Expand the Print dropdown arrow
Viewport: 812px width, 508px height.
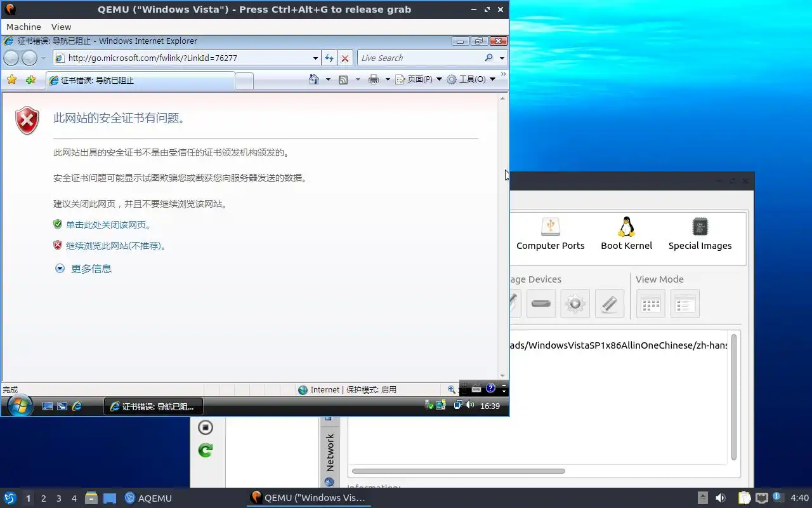point(387,79)
